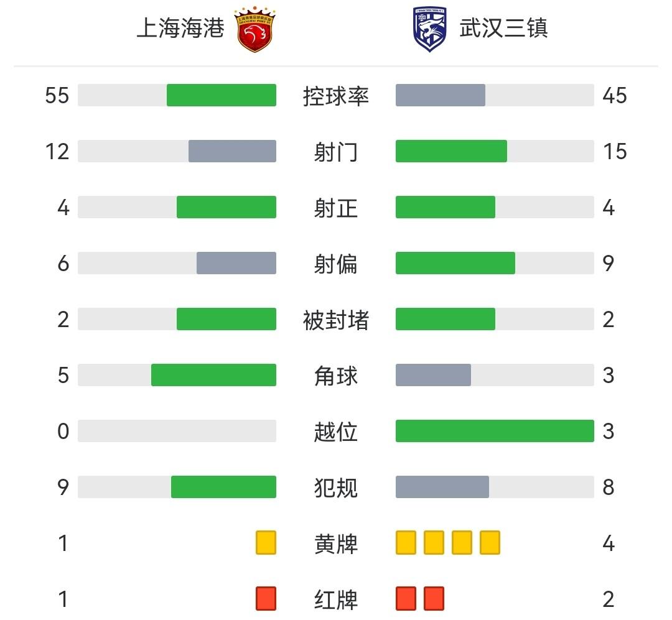Click the 红牌 row label
672x620 pixels.
pos(336,599)
